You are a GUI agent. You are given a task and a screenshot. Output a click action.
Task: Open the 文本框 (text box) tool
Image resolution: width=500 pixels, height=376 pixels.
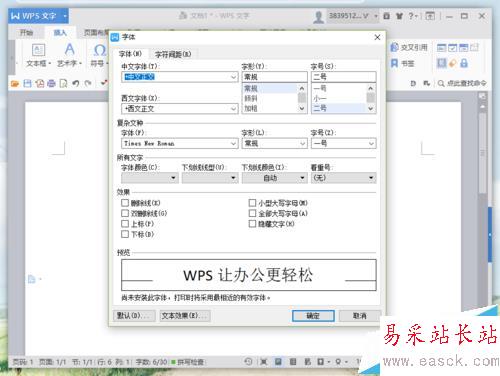39,55
